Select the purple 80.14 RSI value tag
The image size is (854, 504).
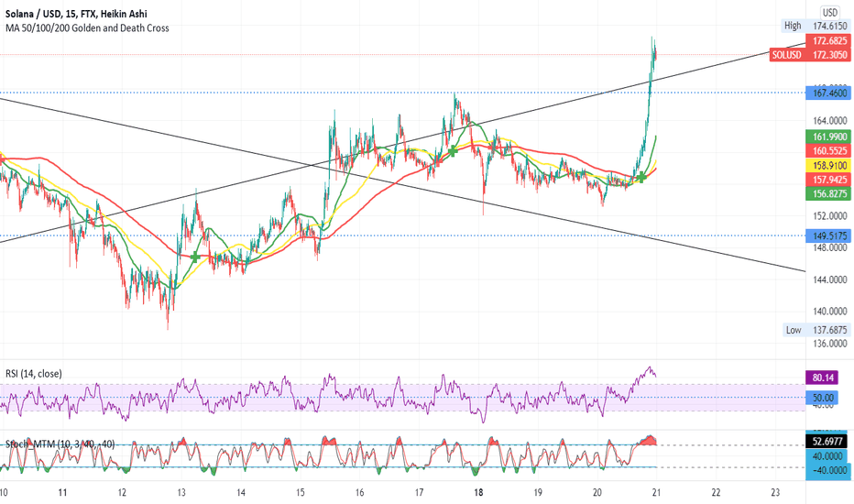coord(822,378)
